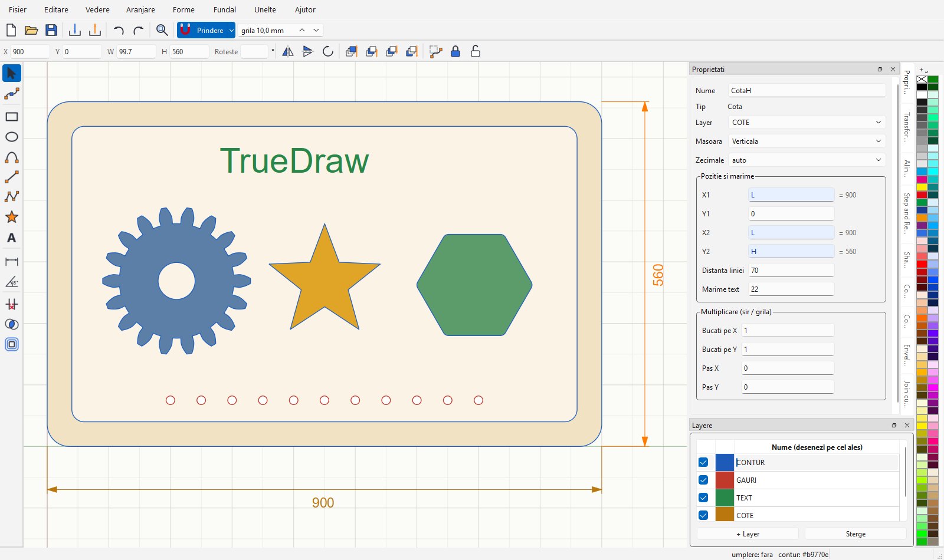Undo the last action
The image size is (944, 560).
coord(119,30)
